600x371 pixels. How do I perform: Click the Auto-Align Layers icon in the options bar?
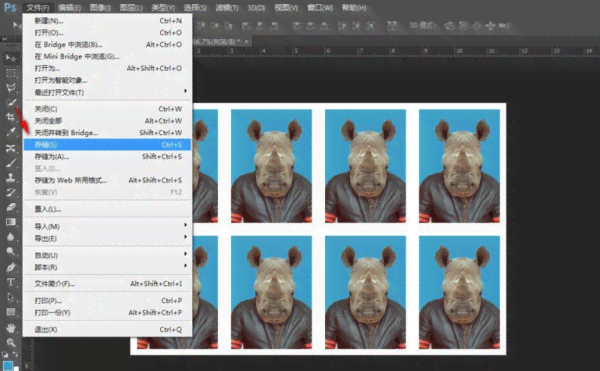click(392, 26)
